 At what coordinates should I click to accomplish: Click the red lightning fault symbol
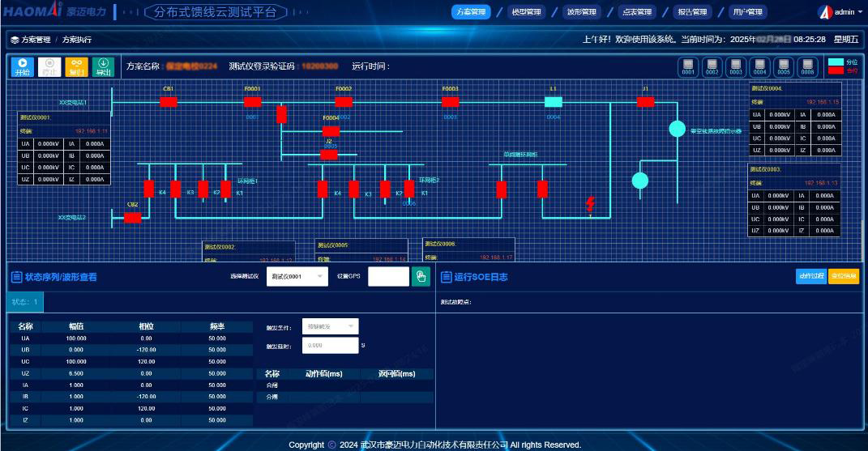(591, 205)
